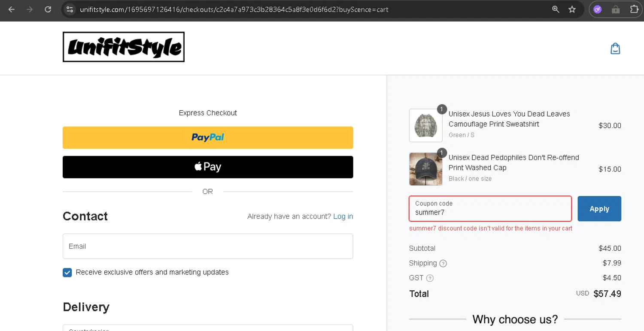
Task: Open site information icon in address bar
Action: (x=70, y=9)
